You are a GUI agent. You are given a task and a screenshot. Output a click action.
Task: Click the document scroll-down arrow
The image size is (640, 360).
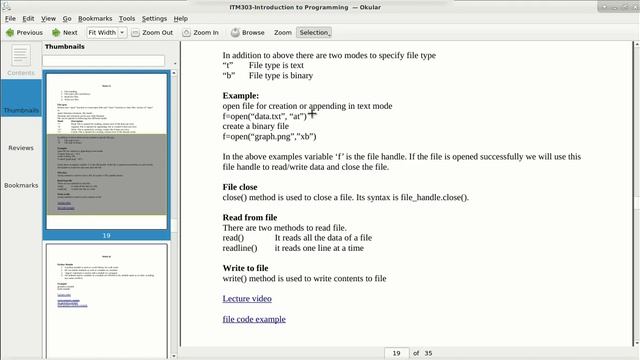(x=636, y=343)
